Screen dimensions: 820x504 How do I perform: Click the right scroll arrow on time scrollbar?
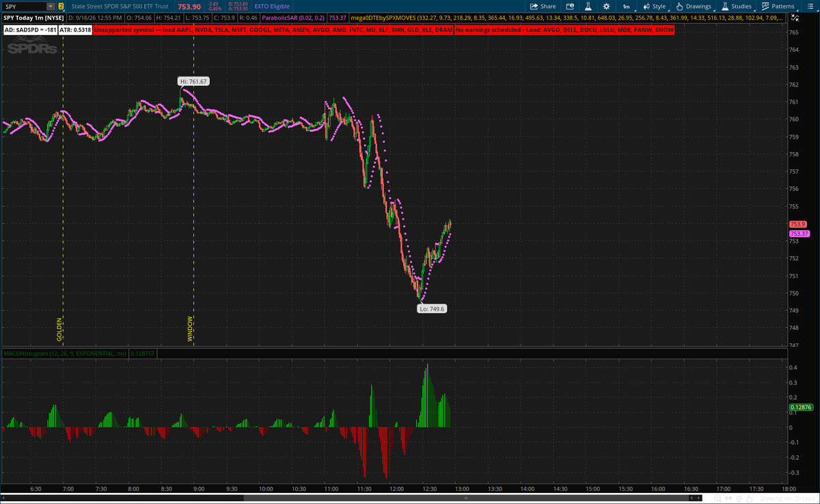pyautogui.click(x=698, y=498)
